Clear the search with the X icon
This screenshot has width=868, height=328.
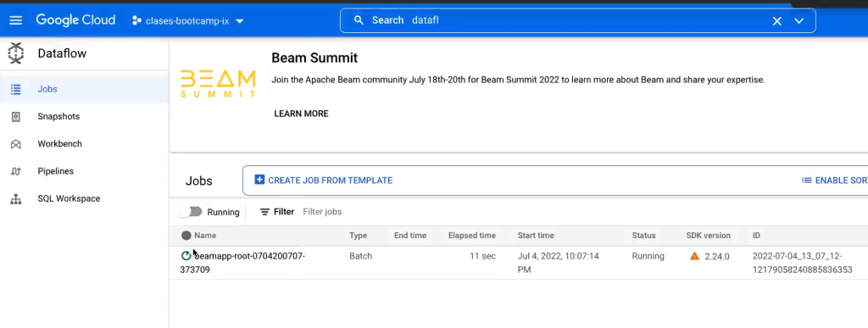777,21
